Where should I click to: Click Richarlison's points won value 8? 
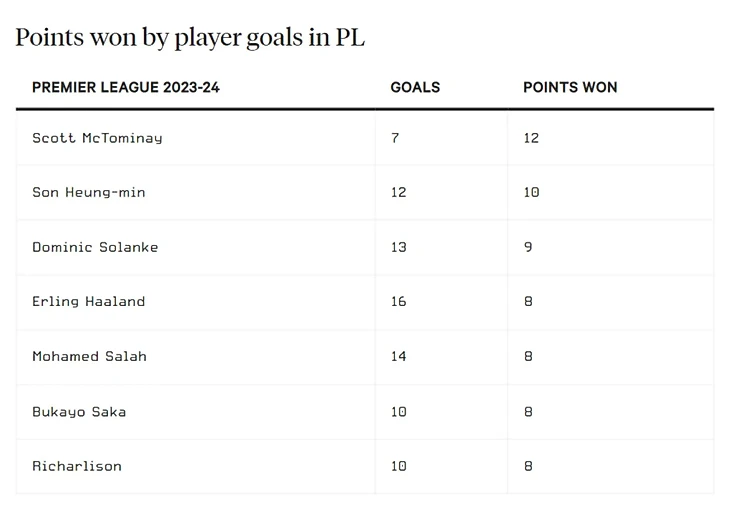528,466
